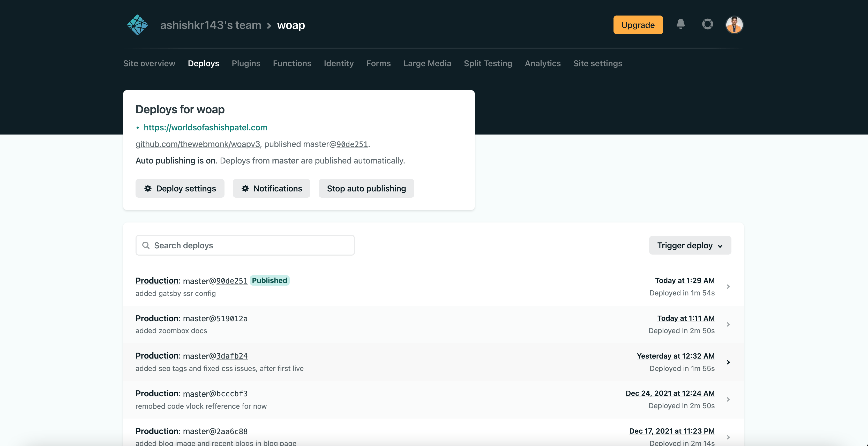
Task: Expand the Trigger deploy dropdown
Action: point(690,246)
